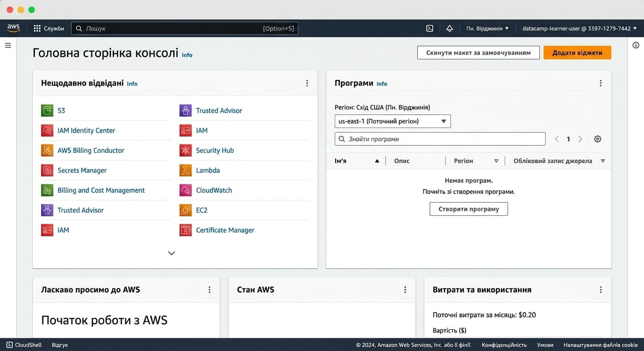The height and width of the screenshot is (351, 644).
Task: Open the Trusted Advisor link next to S3
Action: tap(219, 111)
